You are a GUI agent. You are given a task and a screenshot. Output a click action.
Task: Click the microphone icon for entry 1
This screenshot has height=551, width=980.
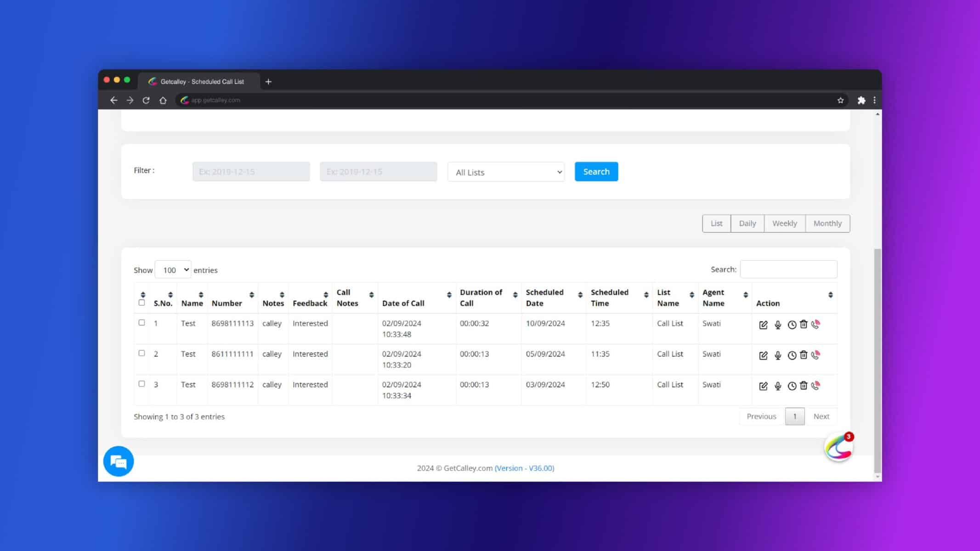pyautogui.click(x=777, y=324)
